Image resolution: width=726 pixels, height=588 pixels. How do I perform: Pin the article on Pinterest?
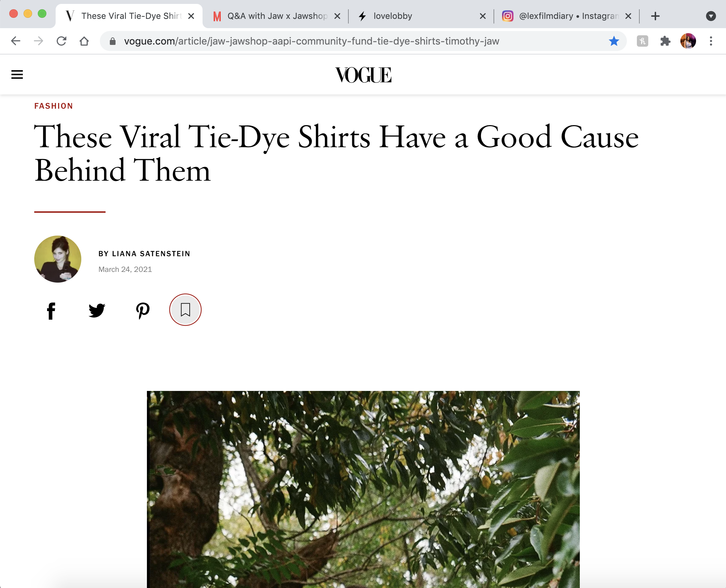[x=143, y=310]
